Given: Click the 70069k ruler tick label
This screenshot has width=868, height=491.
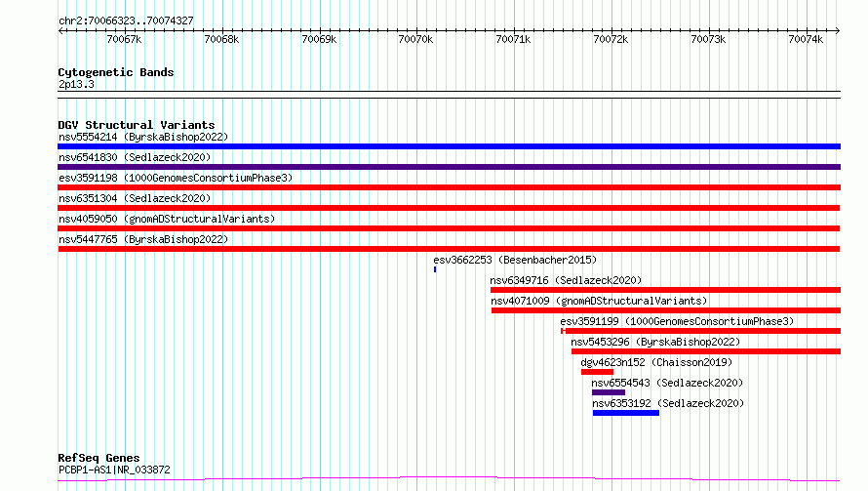Looking at the screenshot, I should 319,40.
